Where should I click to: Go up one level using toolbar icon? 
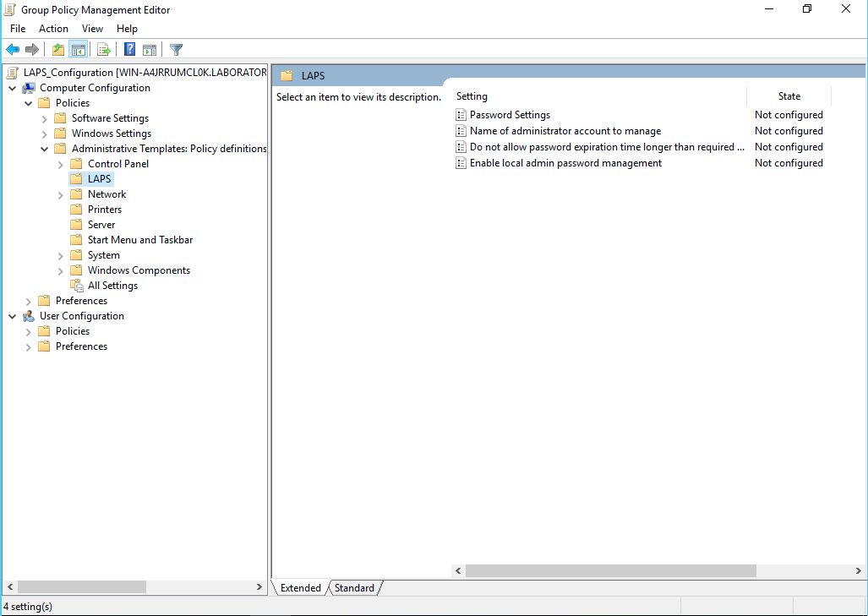pos(58,50)
